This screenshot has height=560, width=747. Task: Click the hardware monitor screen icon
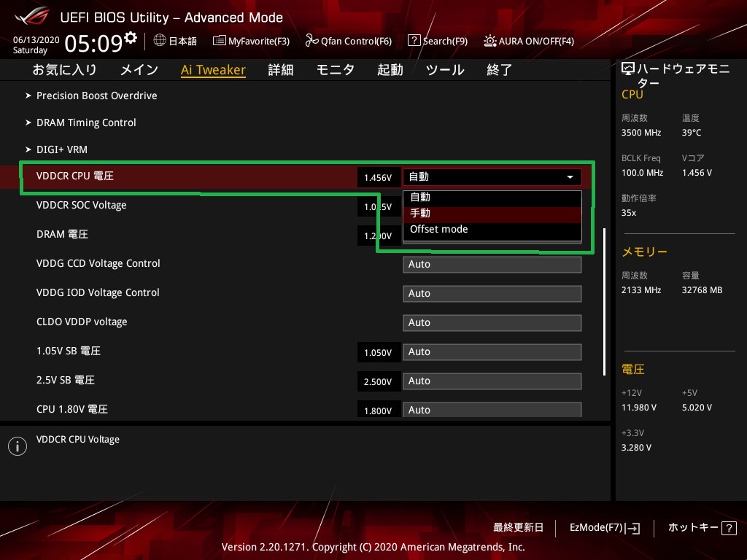click(628, 69)
